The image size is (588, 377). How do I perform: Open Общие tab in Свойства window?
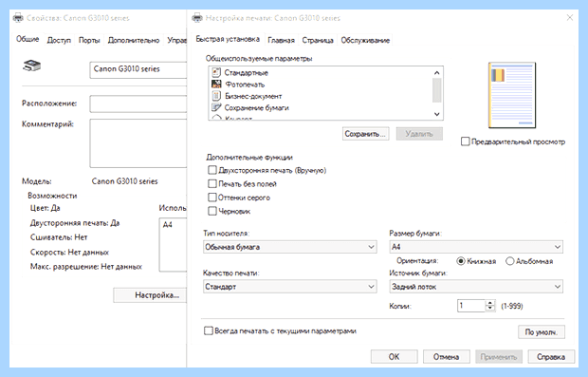(28, 39)
